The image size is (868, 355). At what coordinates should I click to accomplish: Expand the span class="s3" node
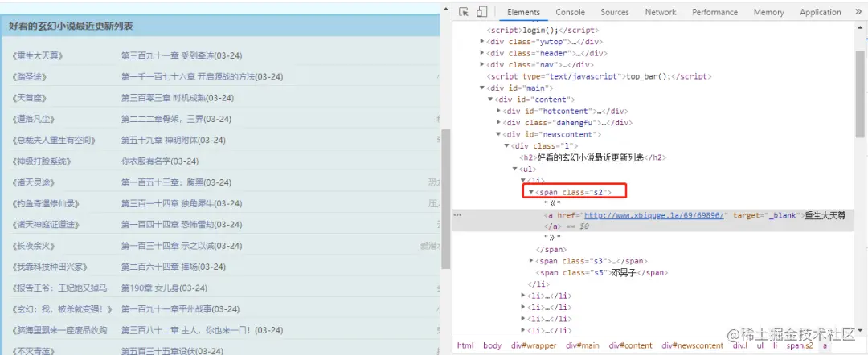point(531,260)
